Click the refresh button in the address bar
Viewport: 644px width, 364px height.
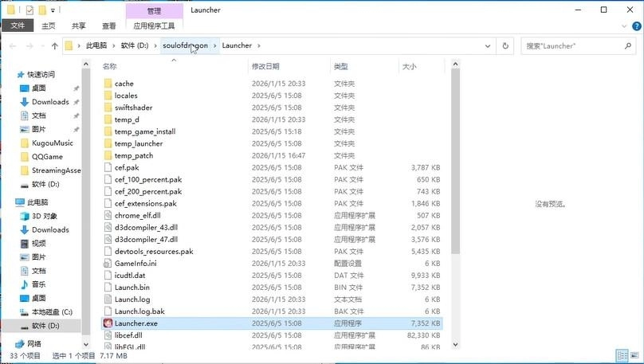pos(505,46)
